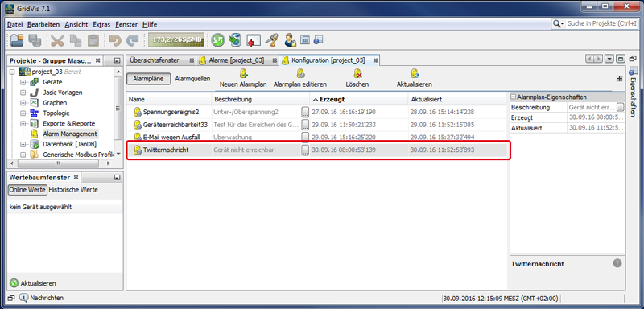Click the cut scissors toolbar icon
The image size is (644, 309).
pos(57,40)
